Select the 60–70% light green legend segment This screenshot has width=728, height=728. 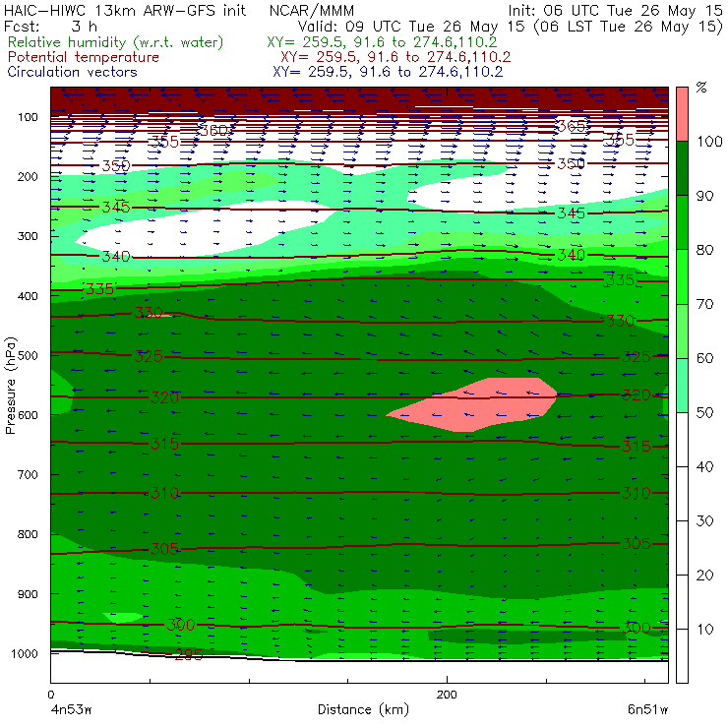pyautogui.click(x=682, y=331)
